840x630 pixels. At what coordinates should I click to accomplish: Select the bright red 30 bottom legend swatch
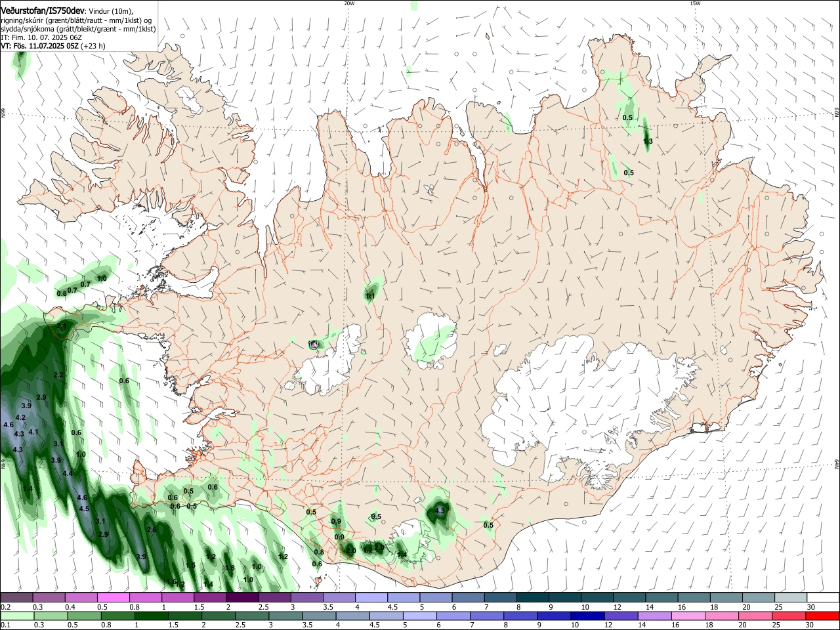[x=822, y=616]
